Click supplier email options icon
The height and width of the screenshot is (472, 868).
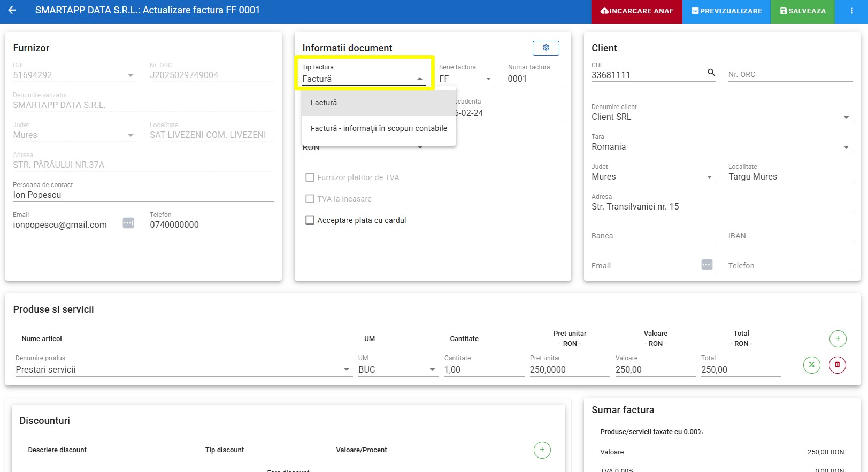point(128,223)
